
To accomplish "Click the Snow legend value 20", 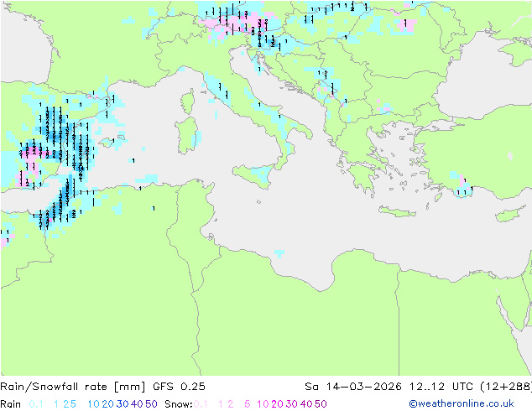I will pyautogui.click(x=277, y=404).
